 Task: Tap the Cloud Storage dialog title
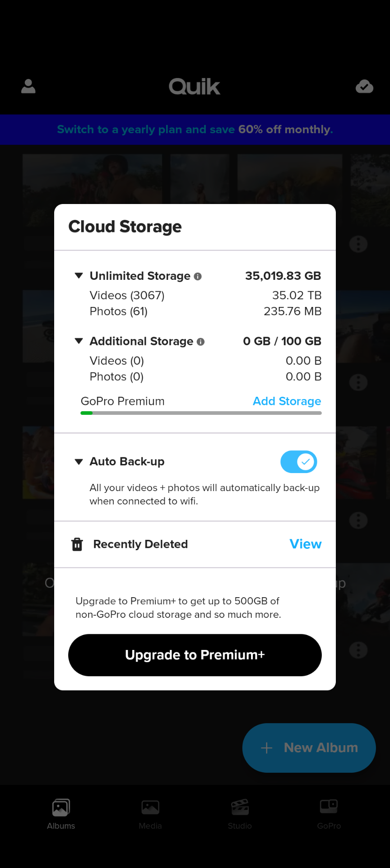(x=125, y=227)
